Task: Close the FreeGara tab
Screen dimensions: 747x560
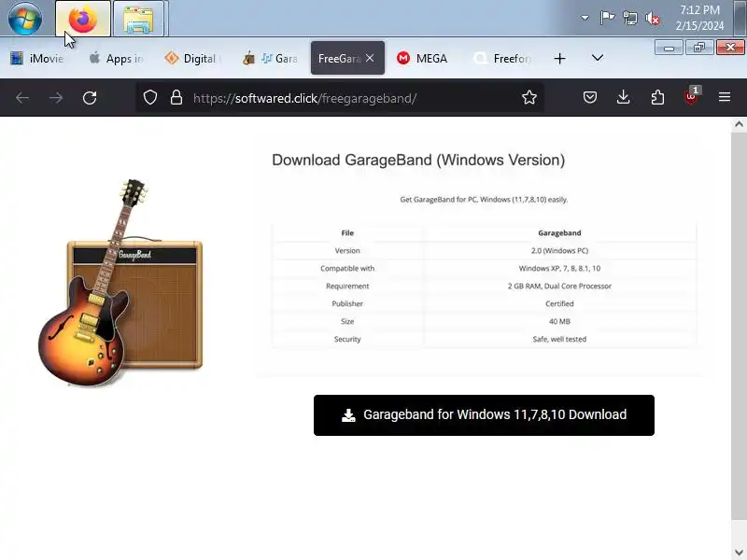Action: (x=370, y=58)
